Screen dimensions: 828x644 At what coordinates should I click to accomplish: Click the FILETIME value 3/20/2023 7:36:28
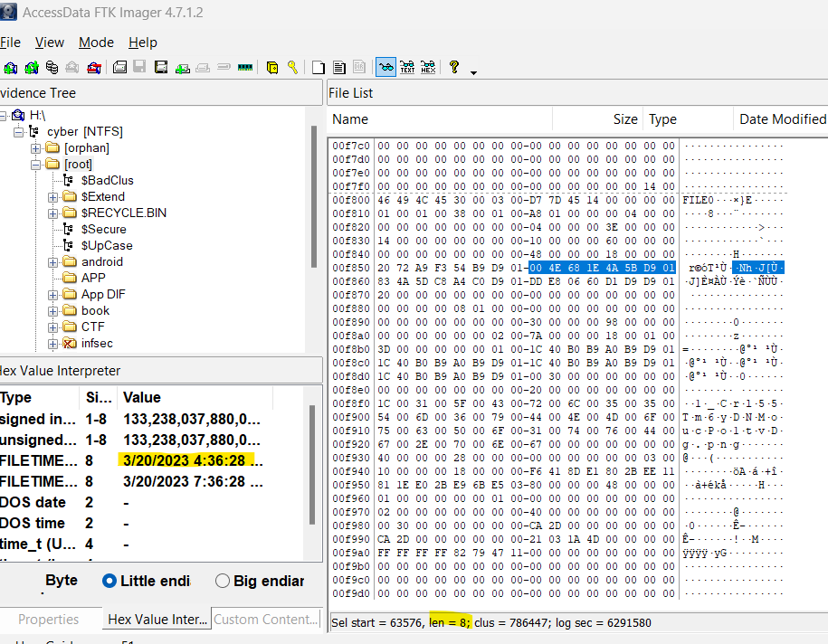[192, 482]
